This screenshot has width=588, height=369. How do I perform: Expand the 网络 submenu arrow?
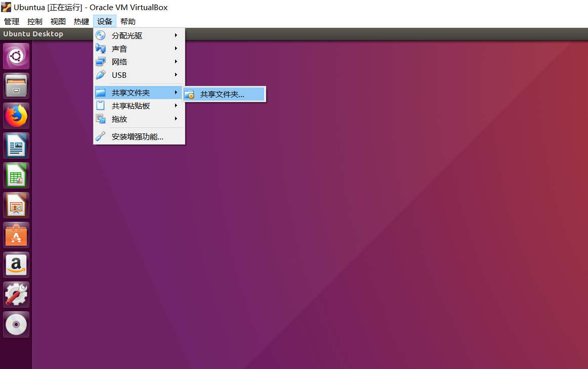click(x=176, y=62)
